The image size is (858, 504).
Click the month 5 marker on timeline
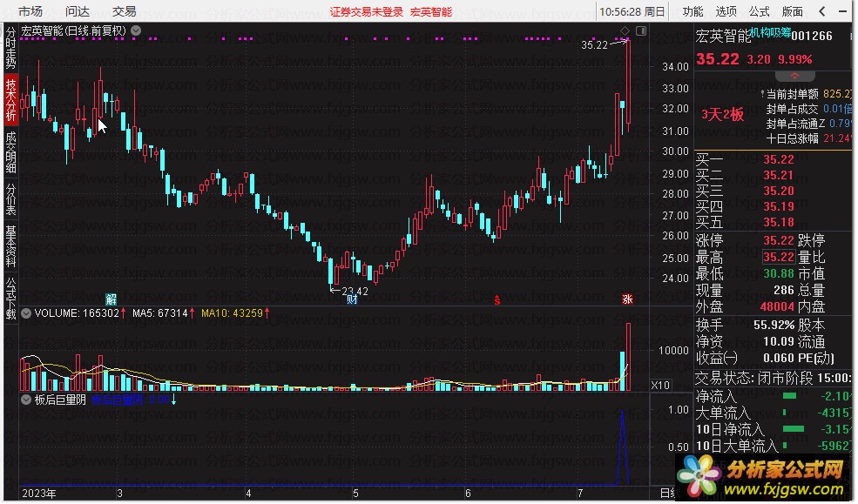(355, 494)
